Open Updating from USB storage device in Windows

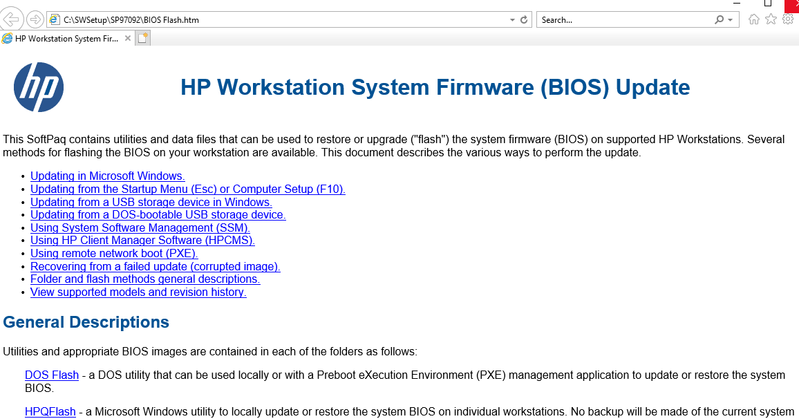(x=151, y=202)
